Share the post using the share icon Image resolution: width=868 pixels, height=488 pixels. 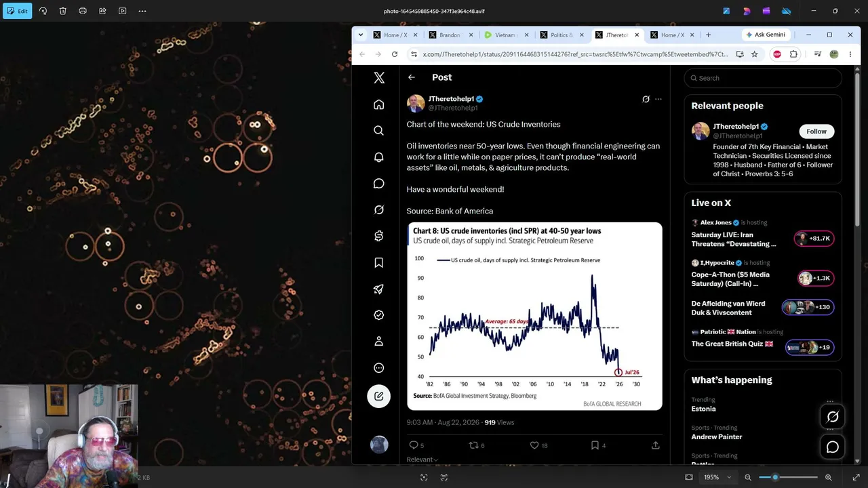(x=656, y=445)
